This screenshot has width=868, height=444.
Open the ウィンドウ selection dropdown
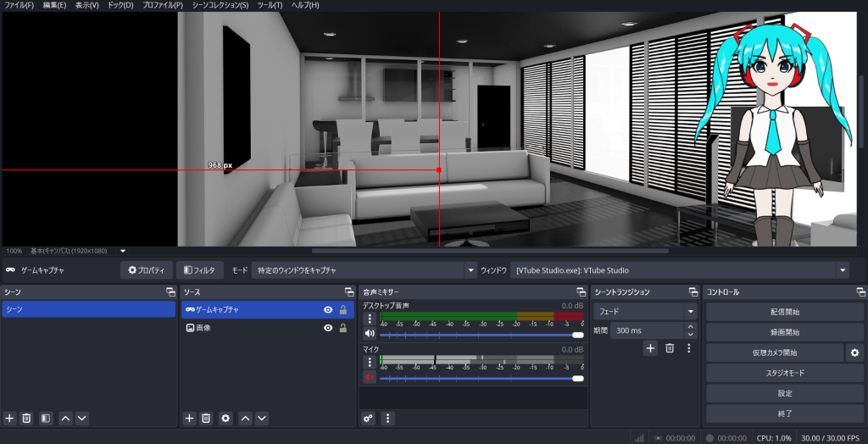point(680,270)
